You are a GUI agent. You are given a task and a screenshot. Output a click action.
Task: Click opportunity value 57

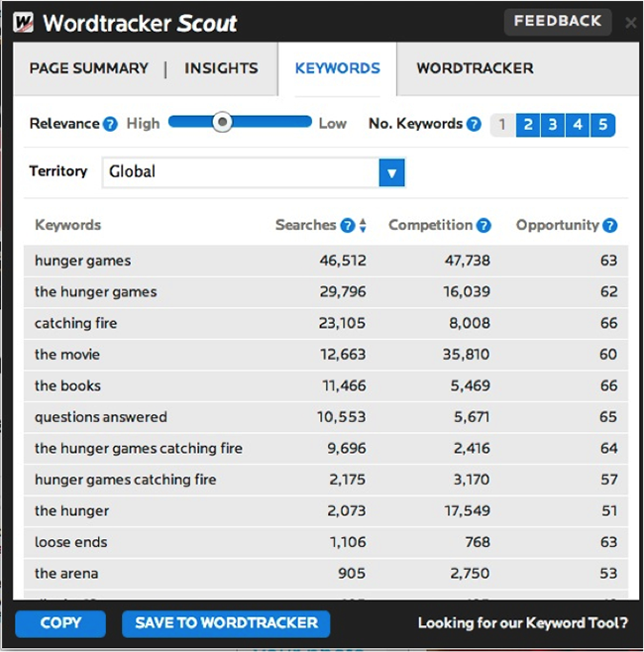[608, 480]
